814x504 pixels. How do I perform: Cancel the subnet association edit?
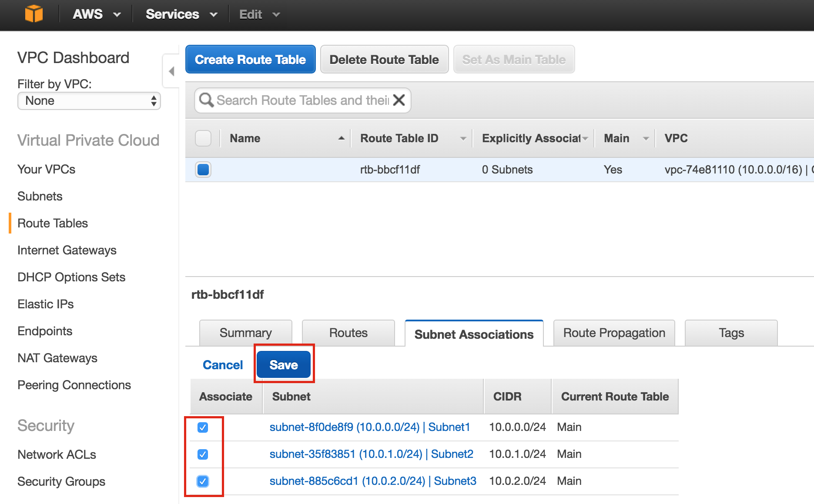pyautogui.click(x=223, y=365)
